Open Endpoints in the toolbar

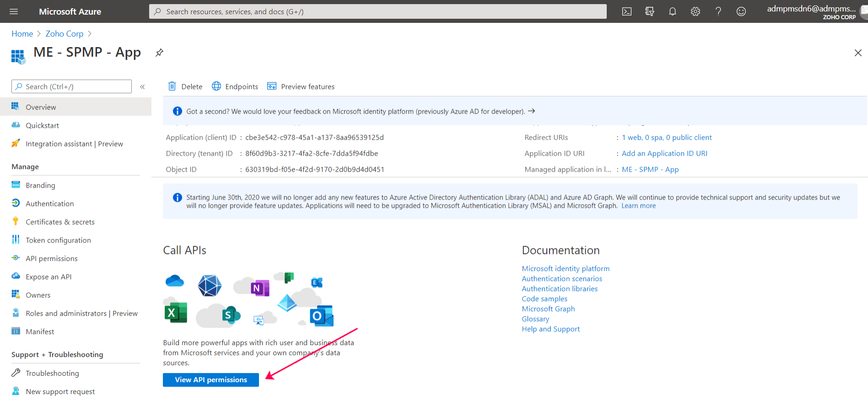point(235,87)
